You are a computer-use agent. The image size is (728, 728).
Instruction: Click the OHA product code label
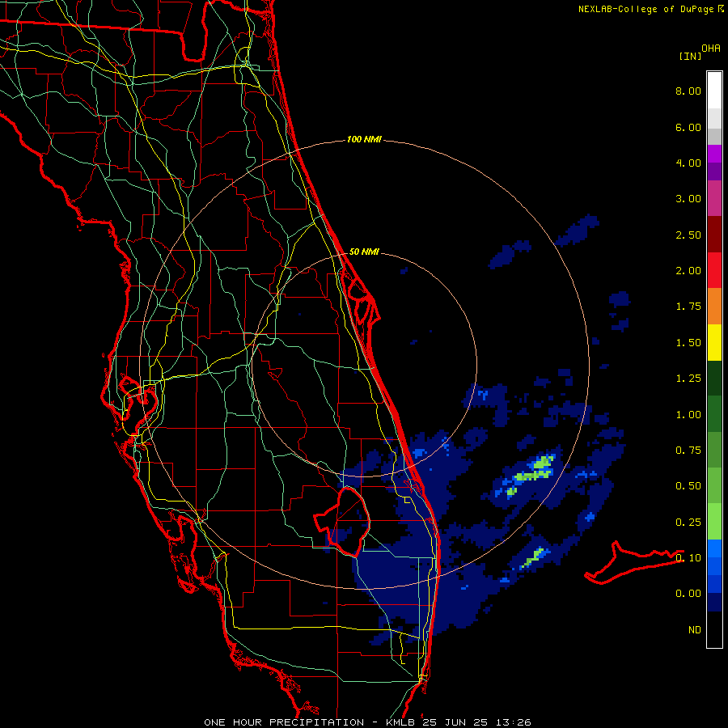pyautogui.click(x=711, y=49)
